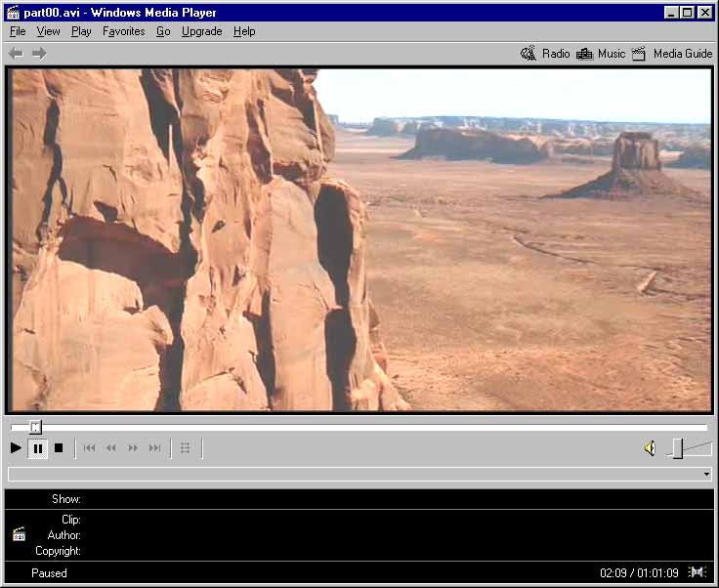Screen dimensions: 719x588
Task: Open the Help menu
Action: click(x=244, y=31)
